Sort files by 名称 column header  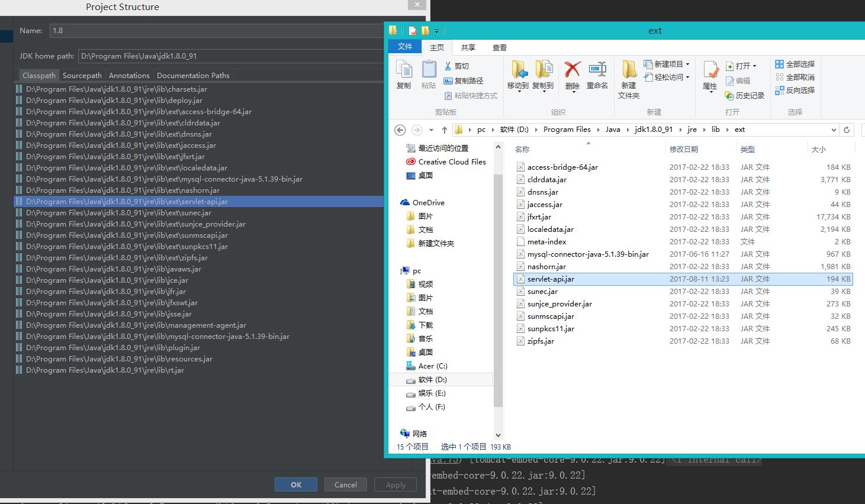[x=522, y=149]
